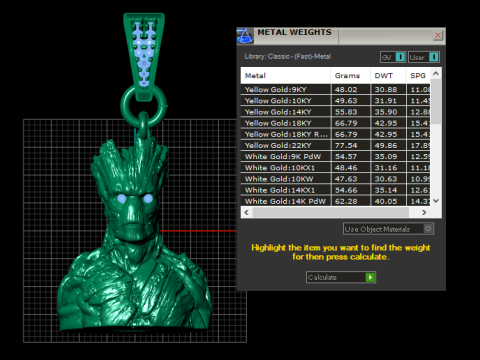Screen dimensions: 480x360
Task: Click the 35.90 DWT value
Action: (x=386, y=112)
